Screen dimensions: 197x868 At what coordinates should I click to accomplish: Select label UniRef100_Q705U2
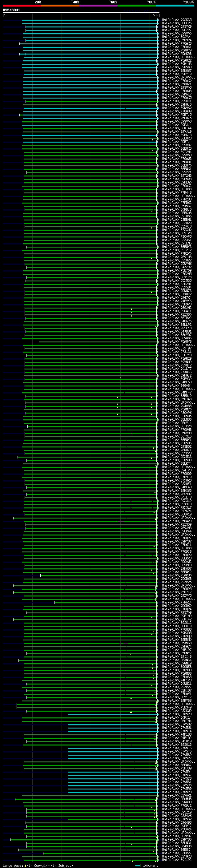coord(177,724)
